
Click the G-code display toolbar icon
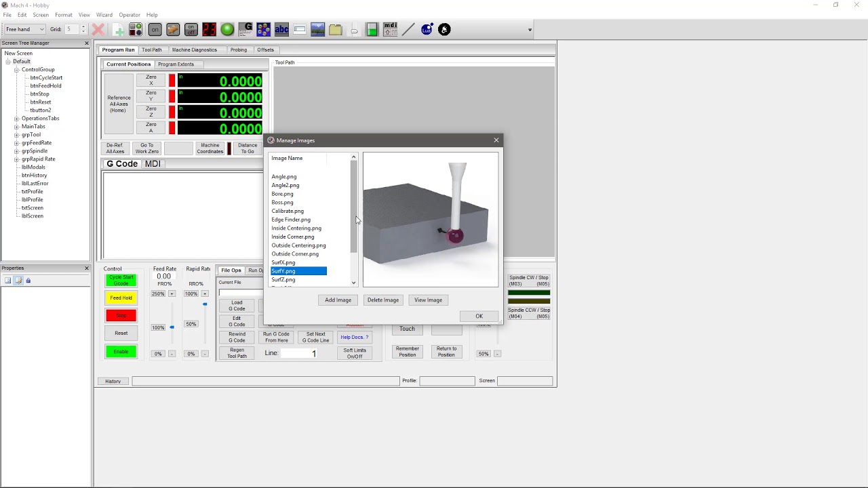click(245, 29)
